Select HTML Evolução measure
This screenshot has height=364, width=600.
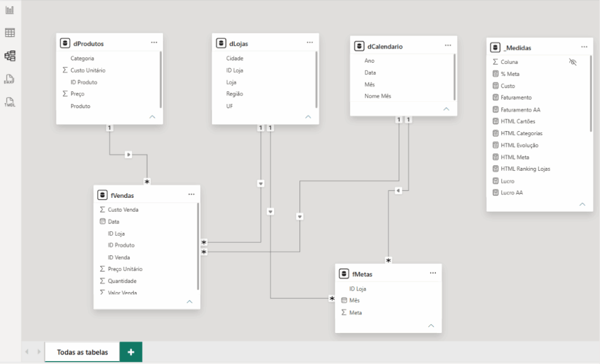click(x=520, y=145)
